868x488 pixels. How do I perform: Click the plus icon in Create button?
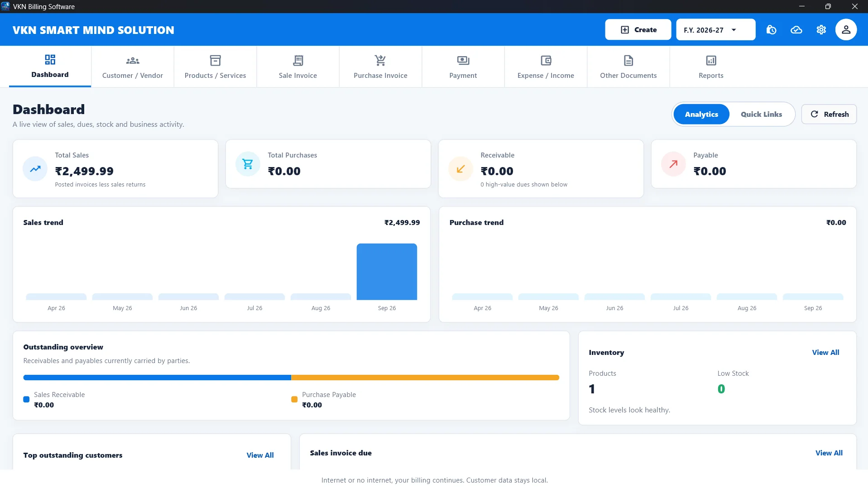coord(625,30)
